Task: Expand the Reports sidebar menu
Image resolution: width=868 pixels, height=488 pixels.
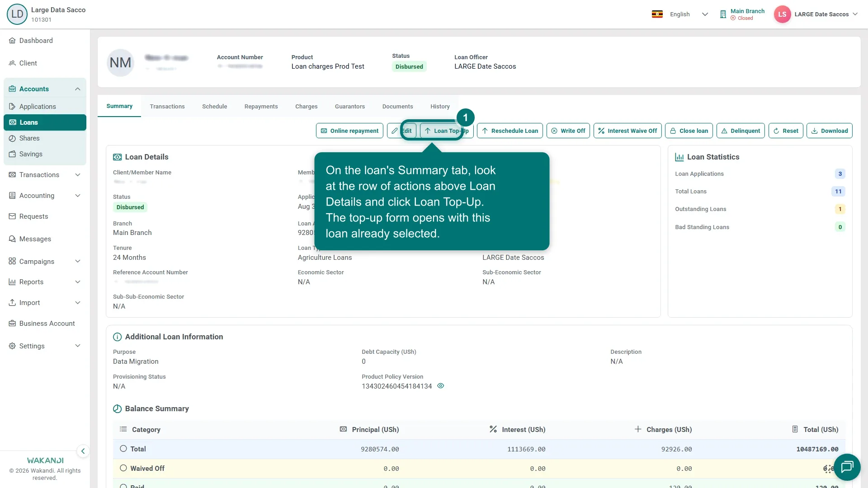Action: point(78,282)
